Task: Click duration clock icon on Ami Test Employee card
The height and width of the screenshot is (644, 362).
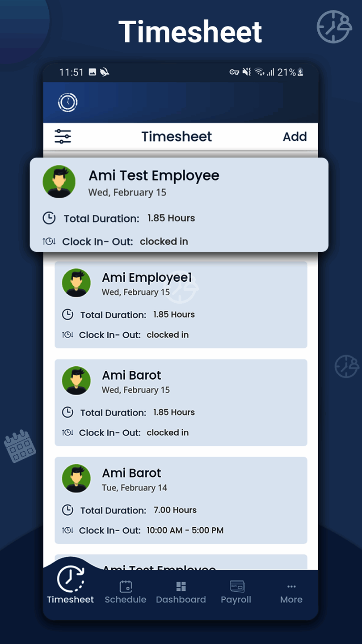Action: click(x=49, y=218)
